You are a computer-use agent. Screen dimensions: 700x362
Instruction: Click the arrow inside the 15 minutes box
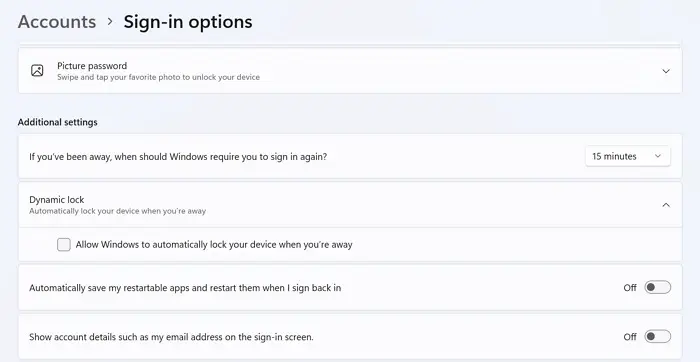point(658,156)
